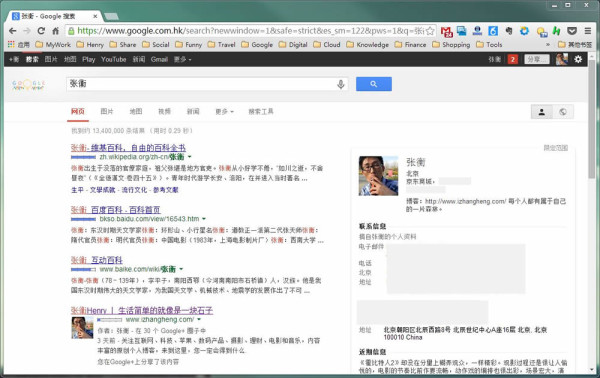
Task: Click the green padlock security icon
Action: point(71,31)
